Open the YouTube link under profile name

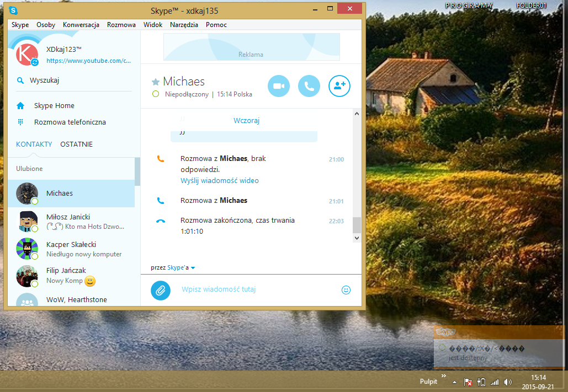coord(88,61)
